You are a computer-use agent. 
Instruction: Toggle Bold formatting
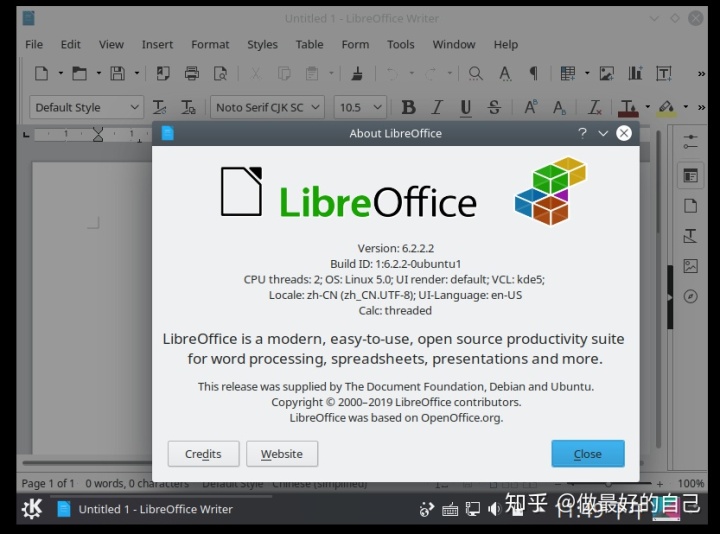[x=408, y=107]
